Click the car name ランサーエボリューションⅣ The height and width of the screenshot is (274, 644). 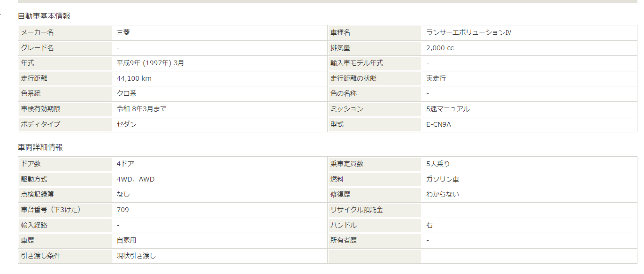468,33
